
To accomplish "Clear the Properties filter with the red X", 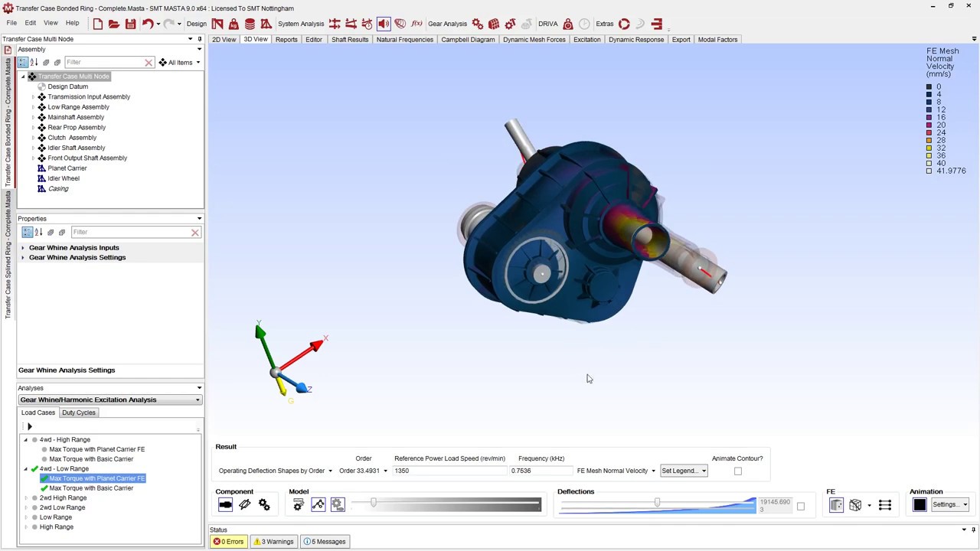I will tap(194, 233).
